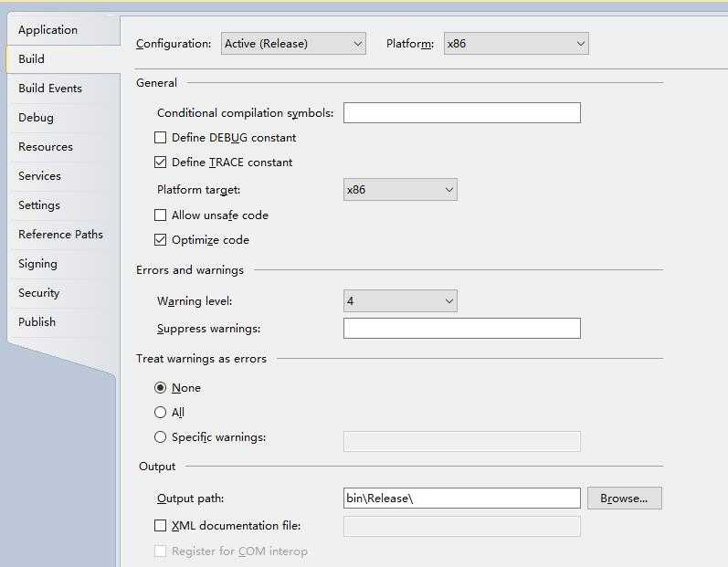Click the Suppress warnings label
The height and width of the screenshot is (567, 728).
coord(208,329)
